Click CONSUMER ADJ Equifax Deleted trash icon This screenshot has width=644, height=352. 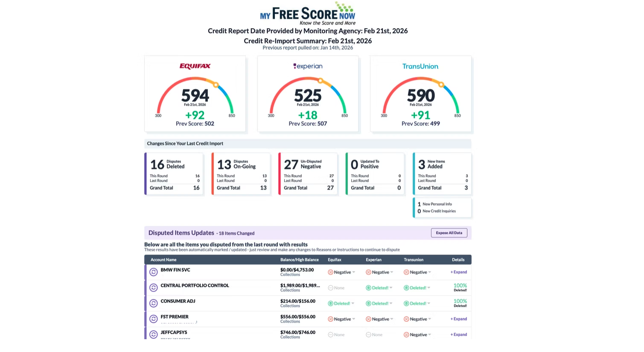click(330, 303)
